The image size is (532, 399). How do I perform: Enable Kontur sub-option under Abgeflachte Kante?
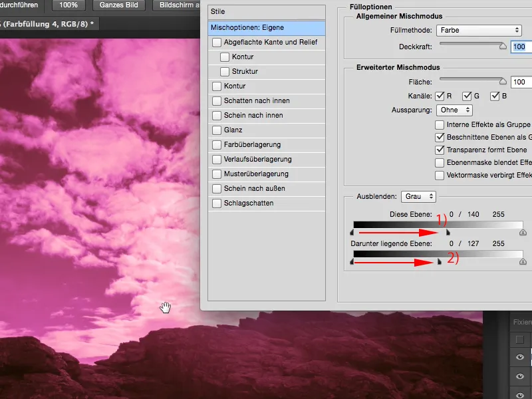tap(225, 57)
